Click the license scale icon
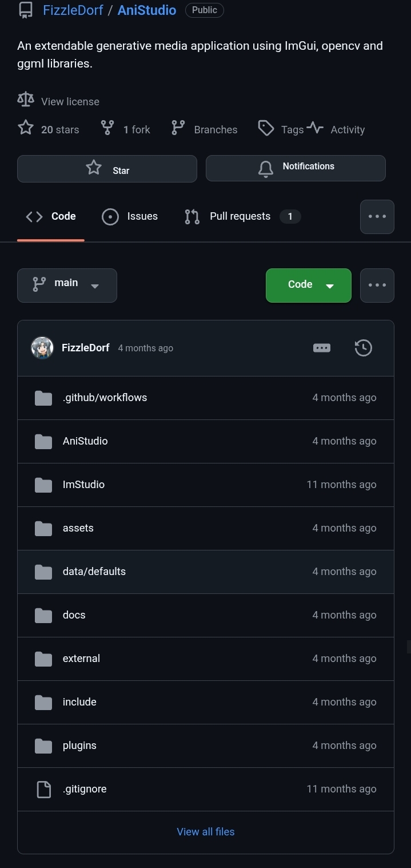 tap(26, 100)
